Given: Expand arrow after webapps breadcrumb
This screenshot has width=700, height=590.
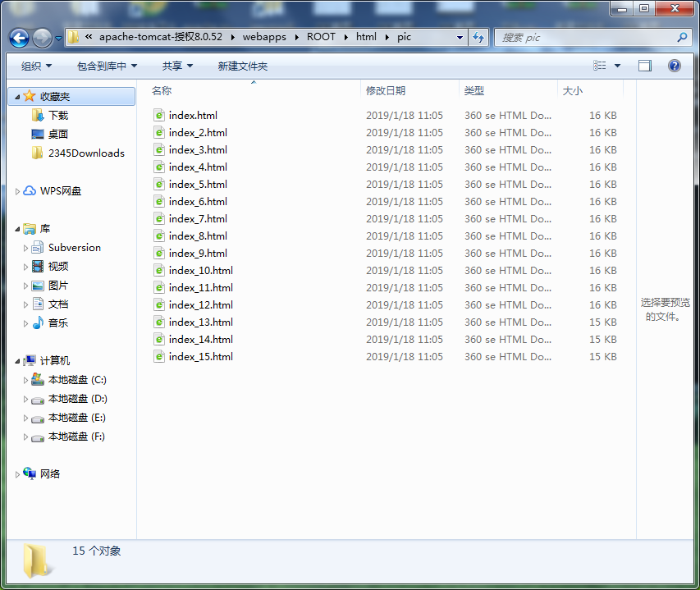Looking at the screenshot, I should coord(297,38).
